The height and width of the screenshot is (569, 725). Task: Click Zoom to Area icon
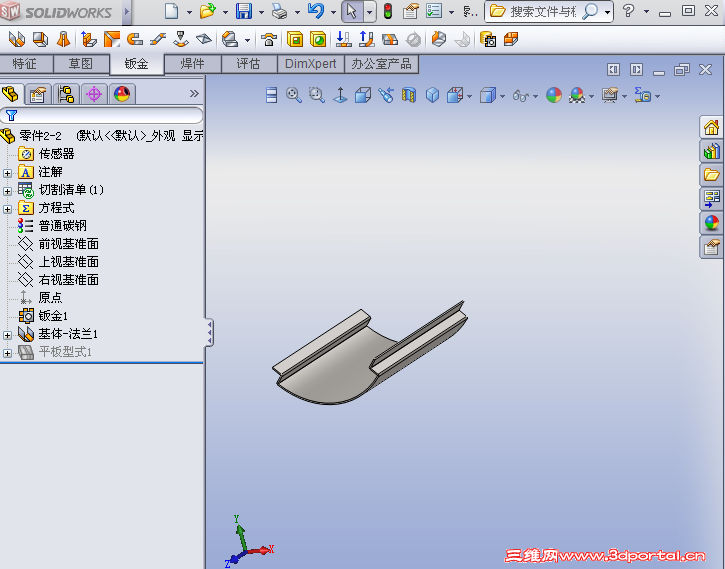tap(317, 95)
